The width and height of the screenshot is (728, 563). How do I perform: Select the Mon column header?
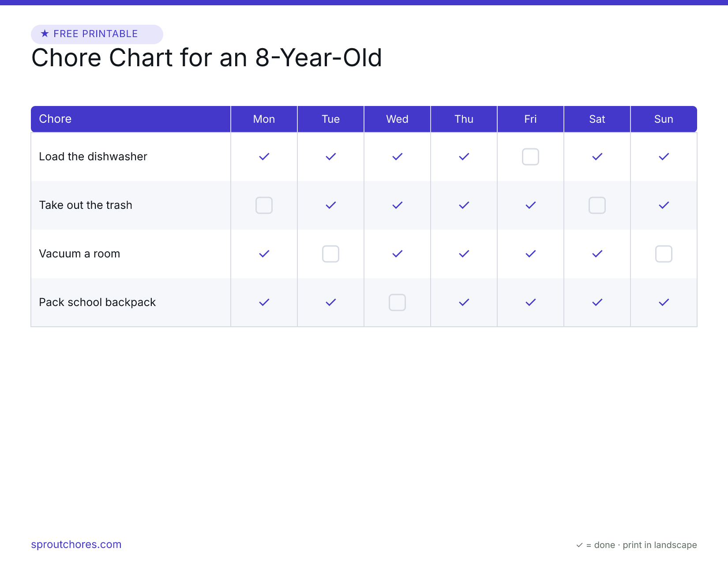[x=264, y=119]
